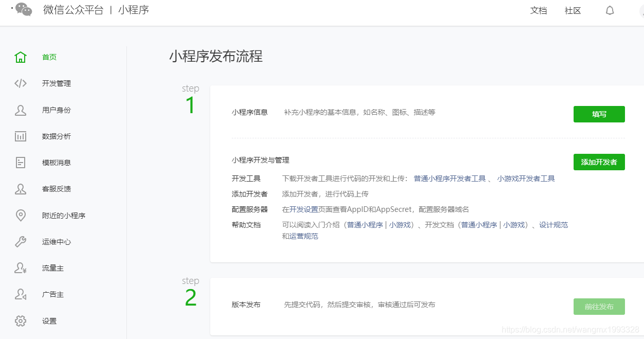Screen dimensions: 644x339
Task: Click the WeChat logo icon in header
Action: (x=24, y=9)
